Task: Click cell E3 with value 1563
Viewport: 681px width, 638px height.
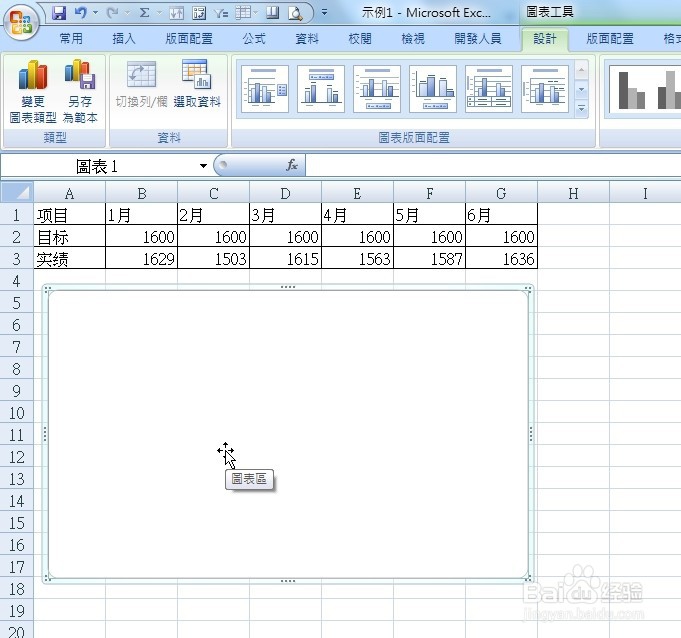Action: [357, 258]
